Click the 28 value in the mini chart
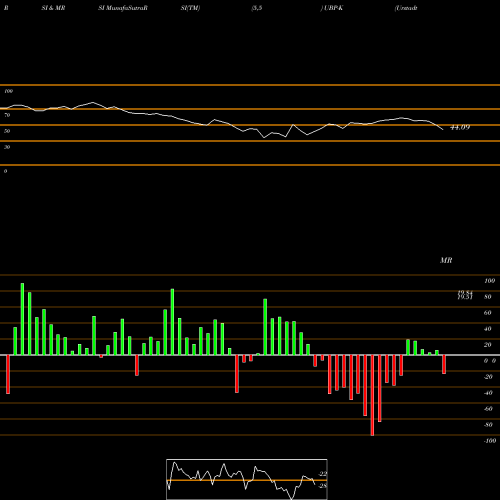Viewport: 500px width, 500px height. point(323,486)
